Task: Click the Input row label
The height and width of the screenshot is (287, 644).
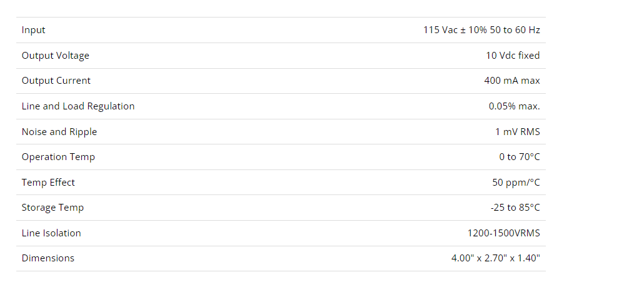Action: point(33,30)
